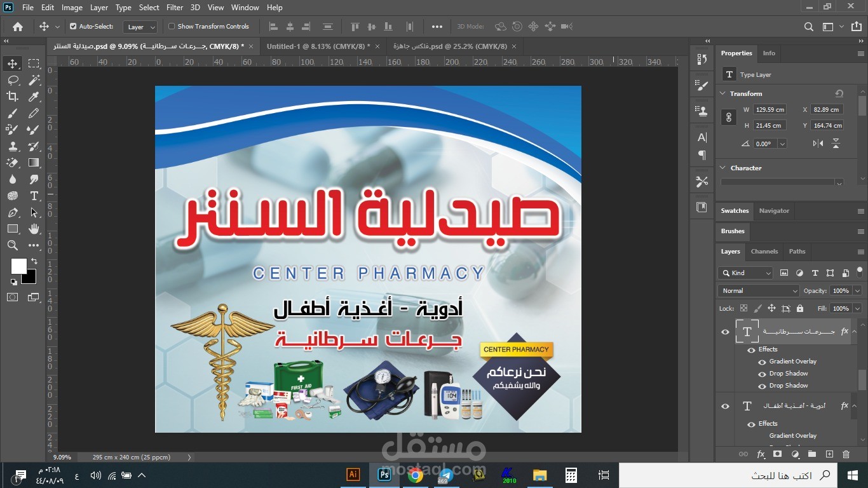Toggle lock transparent pixels

(743, 308)
